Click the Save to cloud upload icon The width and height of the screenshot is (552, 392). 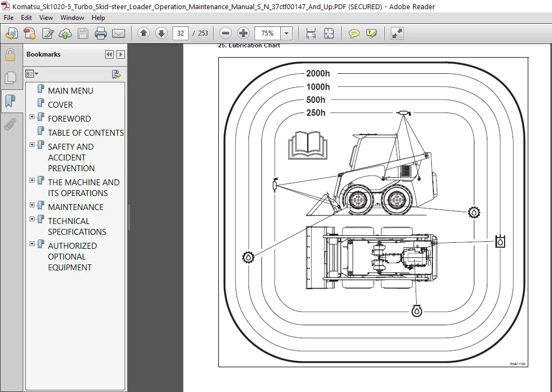pyautogui.click(x=65, y=33)
